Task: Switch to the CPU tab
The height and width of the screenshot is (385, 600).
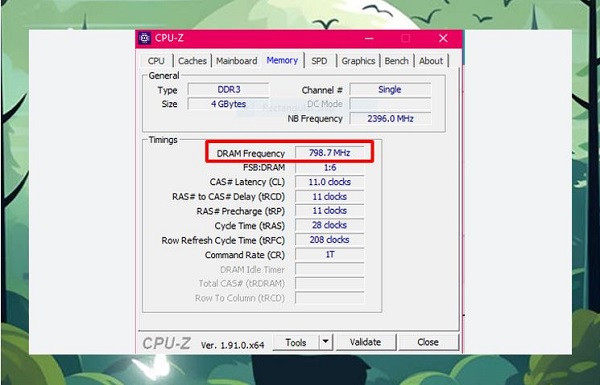Action: pos(156,61)
